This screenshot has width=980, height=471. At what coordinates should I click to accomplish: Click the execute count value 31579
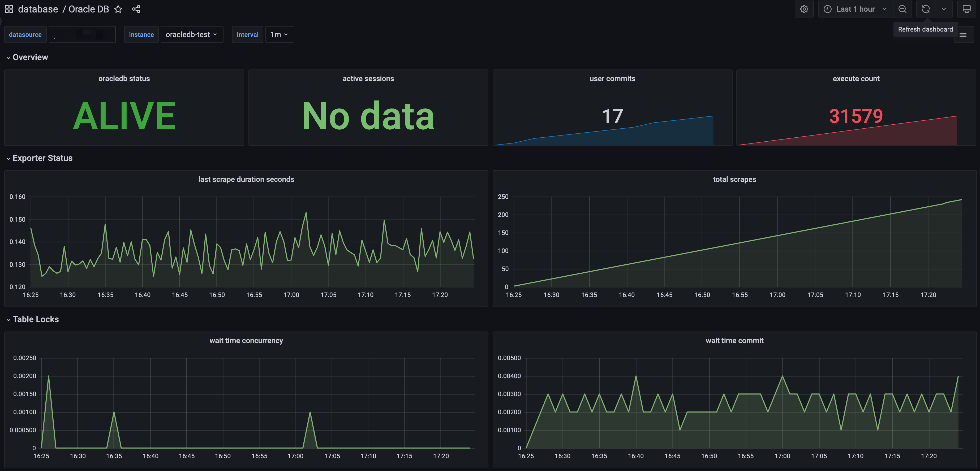point(856,116)
